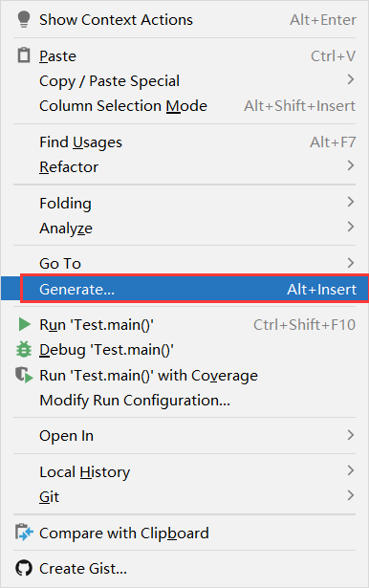
Task: Click the shield Run with Coverage icon
Action: (24, 375)
